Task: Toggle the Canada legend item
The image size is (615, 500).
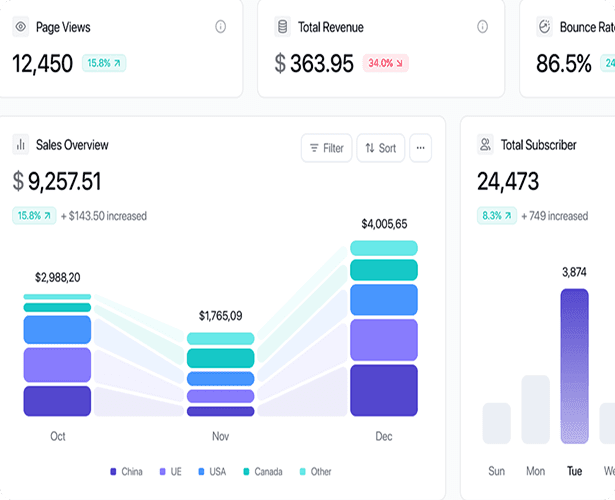Action: [262, 471]
